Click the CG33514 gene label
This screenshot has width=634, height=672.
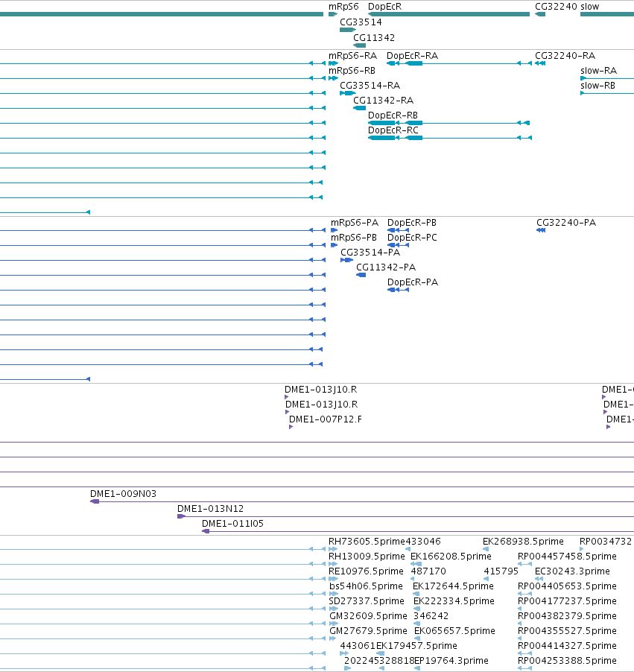pyautogui.click(x=361, y=22)
